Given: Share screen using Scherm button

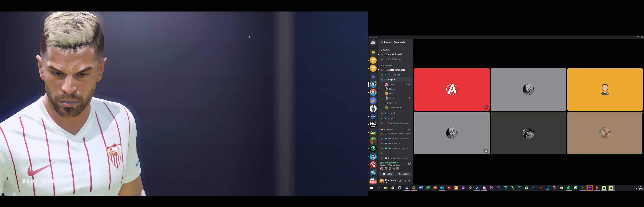Looking at the screenshot, I should (x=404, y=174).
